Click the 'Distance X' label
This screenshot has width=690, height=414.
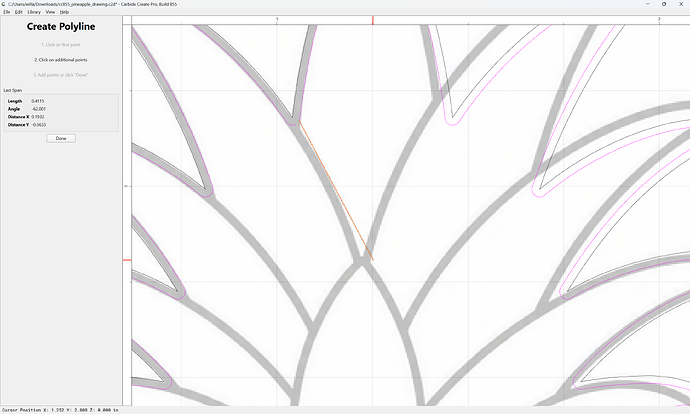click(x=18, y=117)
